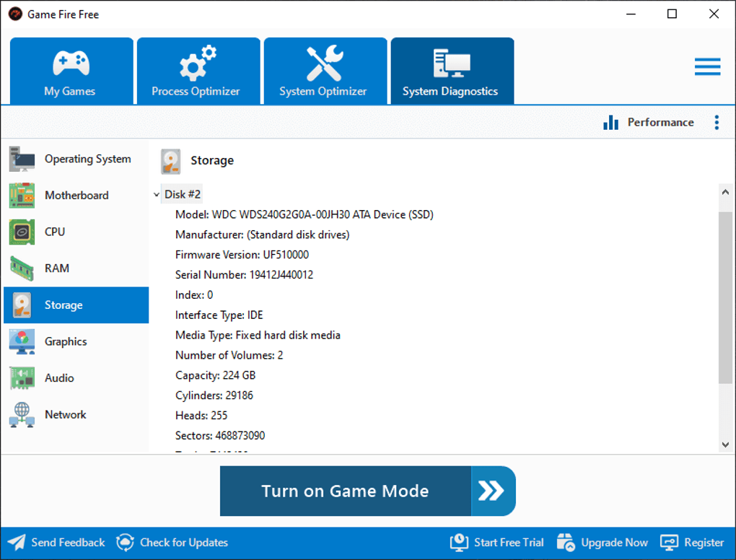
Task: Open the Audio diagnostics category
Action: [x=76, y=378]
